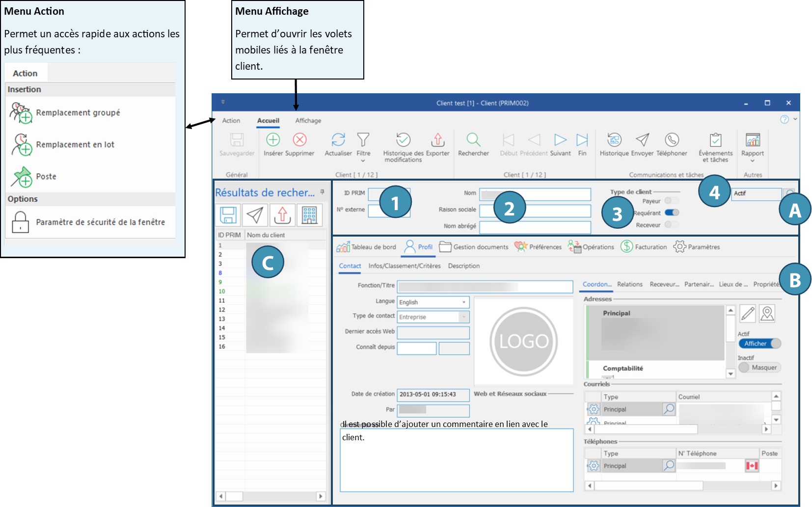Click the Exporter icon in ribbon
The height and width of the screenshot is (507, 812).
click(437, 140)
